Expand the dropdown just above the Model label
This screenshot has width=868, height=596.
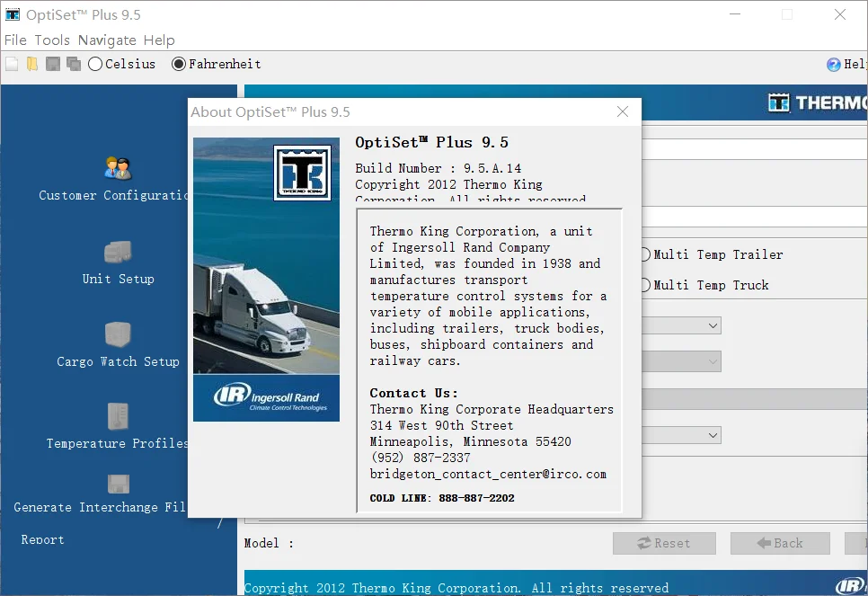(x=713, y=435)
